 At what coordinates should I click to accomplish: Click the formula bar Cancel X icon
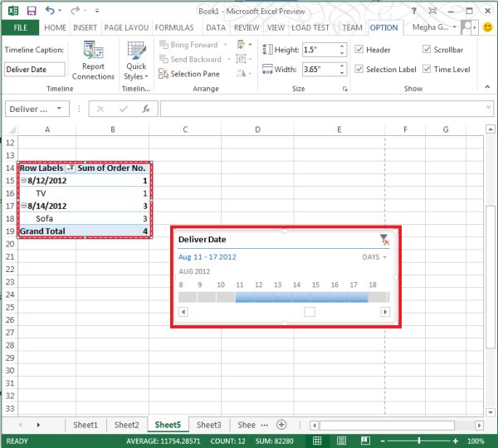pyautogui.click(x=100, y=109)
